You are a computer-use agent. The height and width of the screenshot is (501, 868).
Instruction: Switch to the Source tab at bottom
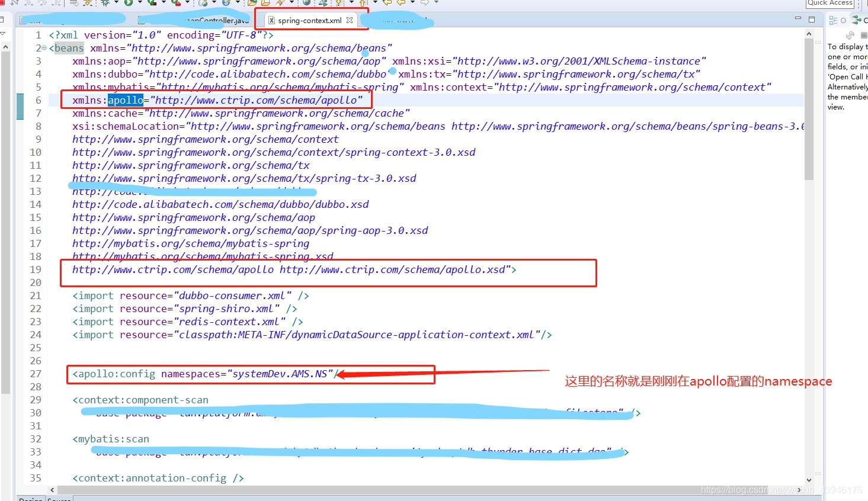tap(59, 499)
